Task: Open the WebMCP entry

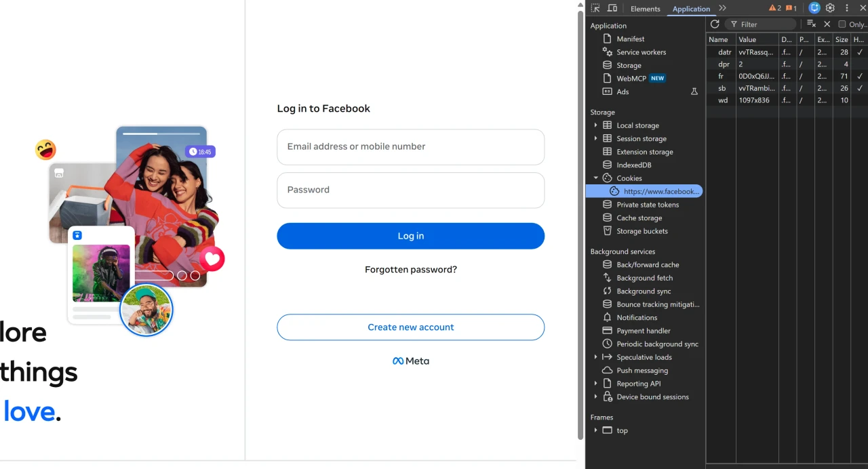Action: (631, 79)
